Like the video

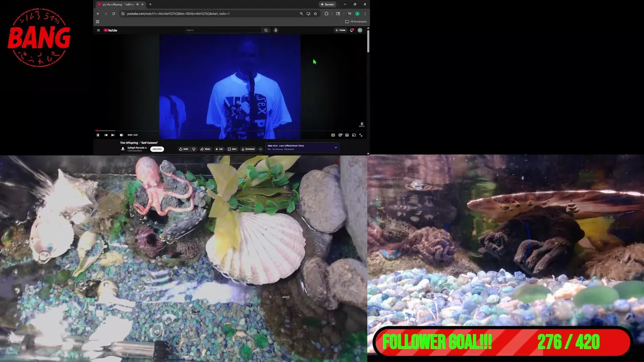[x=184, y=149]
